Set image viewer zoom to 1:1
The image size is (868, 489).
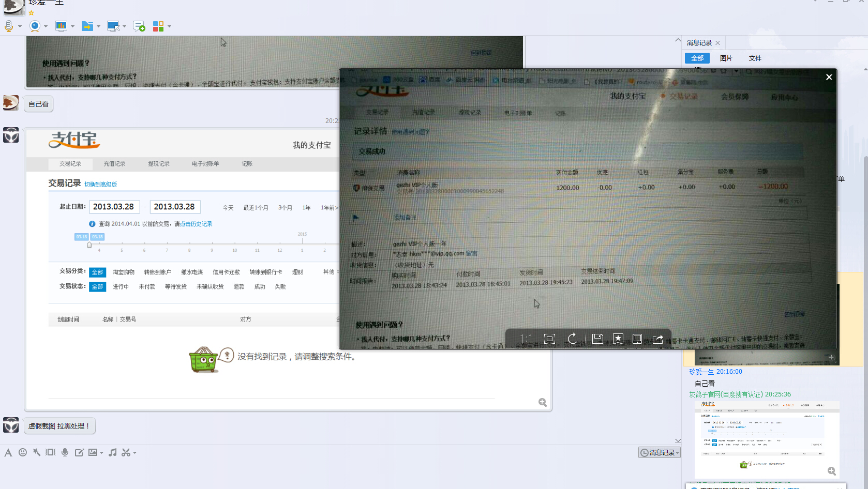[526, 339]
